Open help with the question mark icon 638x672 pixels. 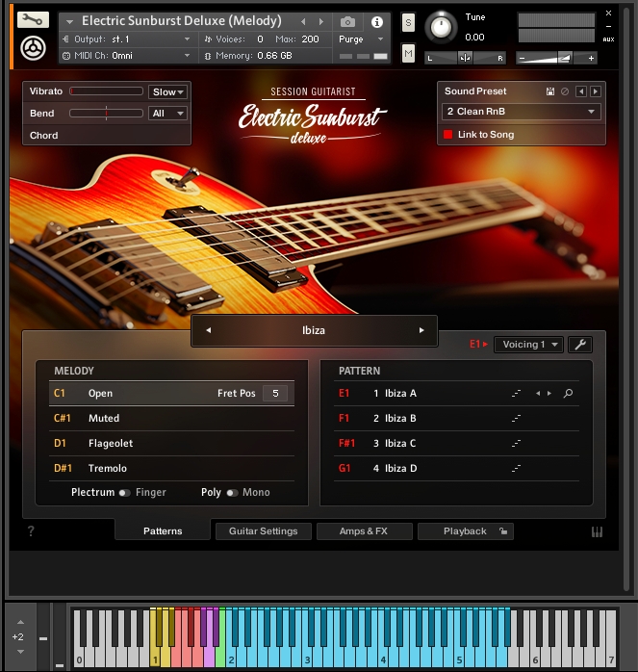tap(31, 531)
